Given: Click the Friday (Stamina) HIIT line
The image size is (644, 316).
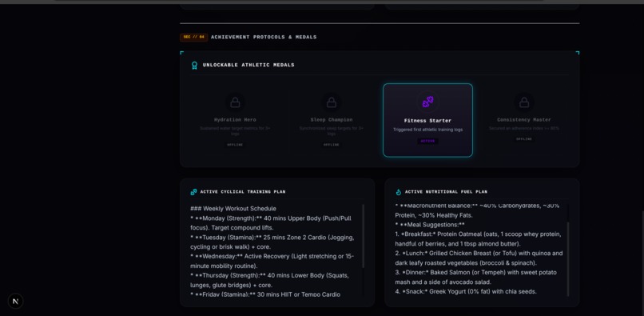Looking at the screenshot, I should [x=265, y=294].
